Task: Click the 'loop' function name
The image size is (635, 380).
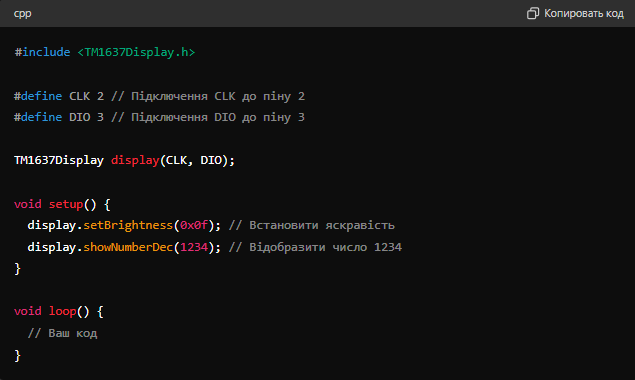Action: pos(62,311)
